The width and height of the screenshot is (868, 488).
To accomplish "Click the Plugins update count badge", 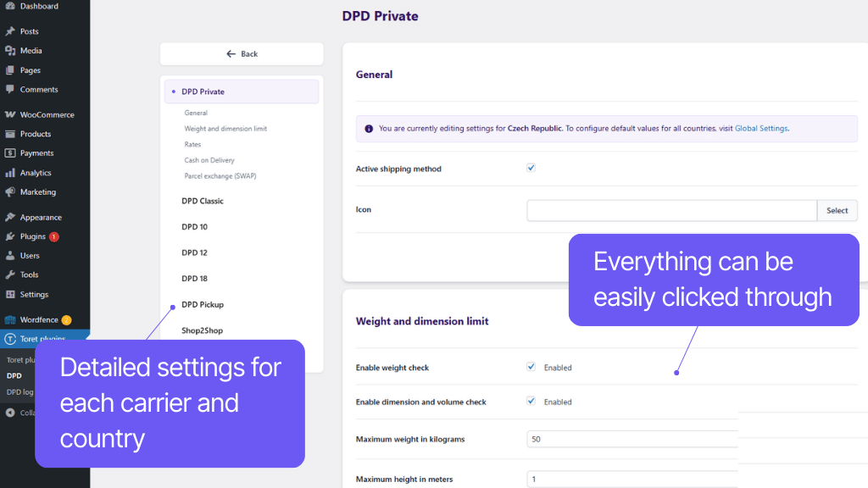I will tap(53, 237).
